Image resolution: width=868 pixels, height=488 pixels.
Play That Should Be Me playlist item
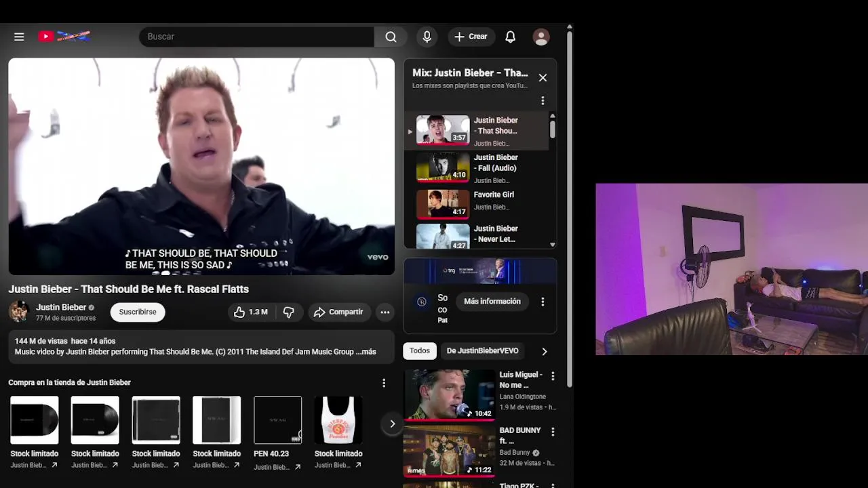tap(476, 131)
